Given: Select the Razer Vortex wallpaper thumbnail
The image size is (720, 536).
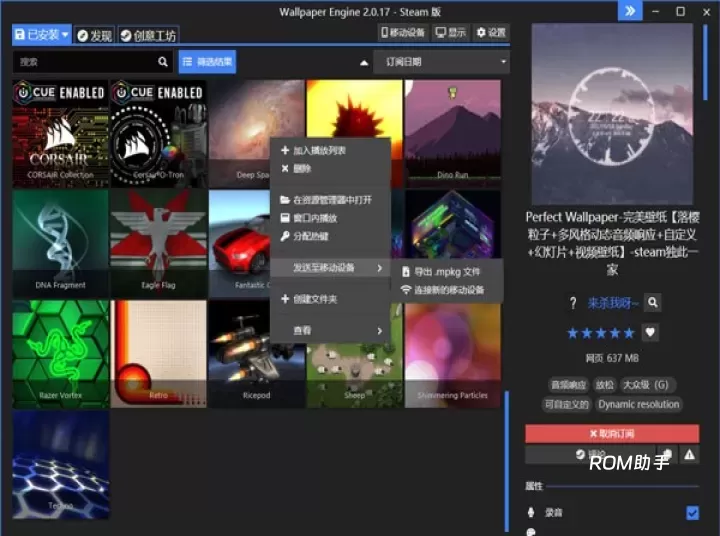Looking at the screenshot, I should pyautogui.click(x=60, y=353).
